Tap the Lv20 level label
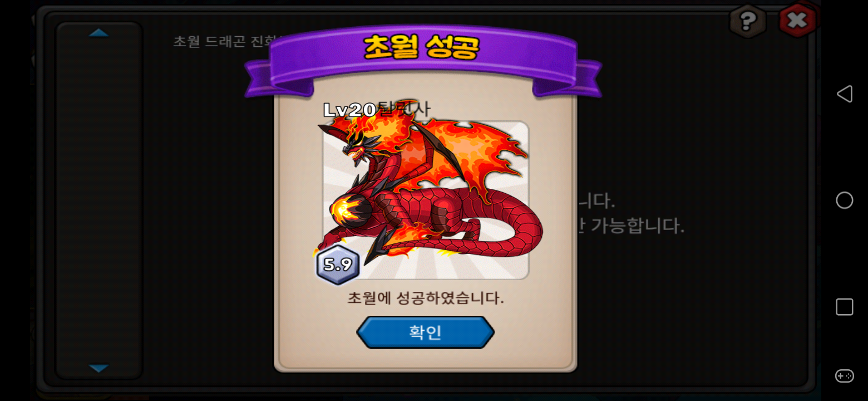Image resolution: width=868 pixels, height=401 pixels. click(350, 110)
